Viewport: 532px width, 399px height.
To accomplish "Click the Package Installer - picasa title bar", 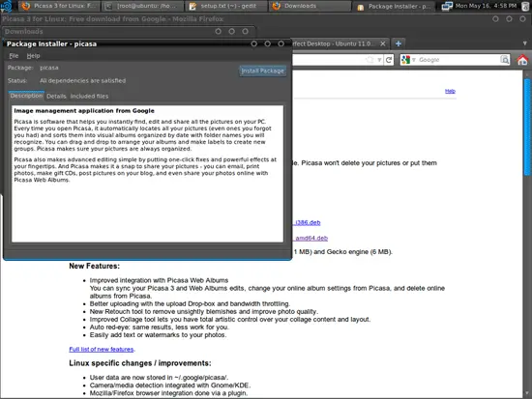I will [x=148, y=43].
